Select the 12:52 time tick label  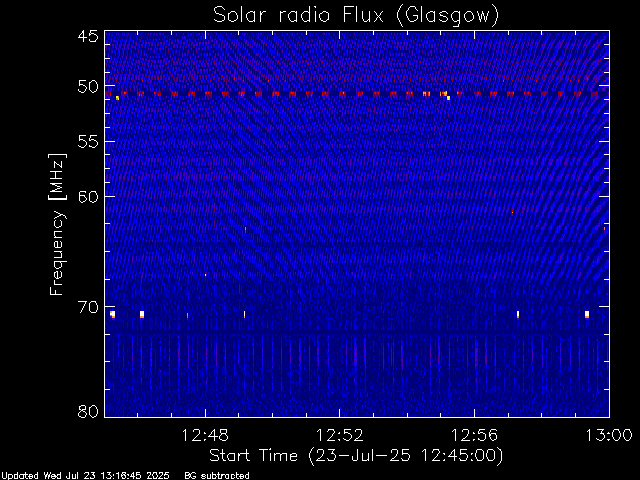click(340, 435)
